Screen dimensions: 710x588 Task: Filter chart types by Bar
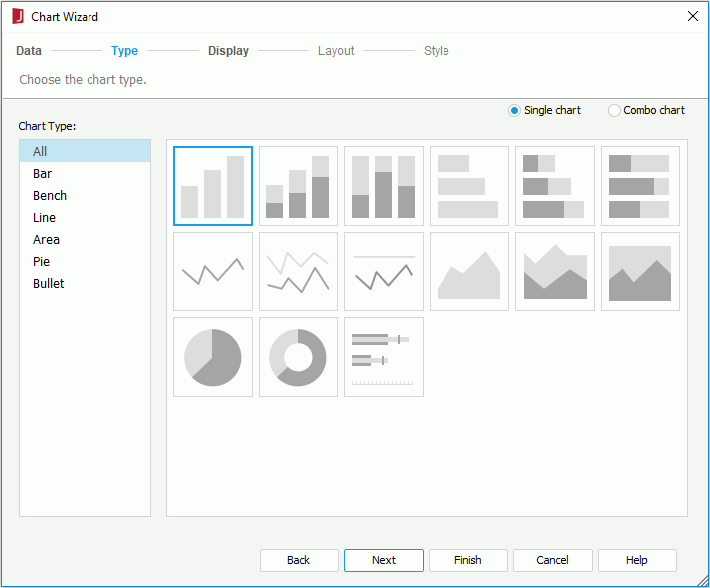pos(86,173)
